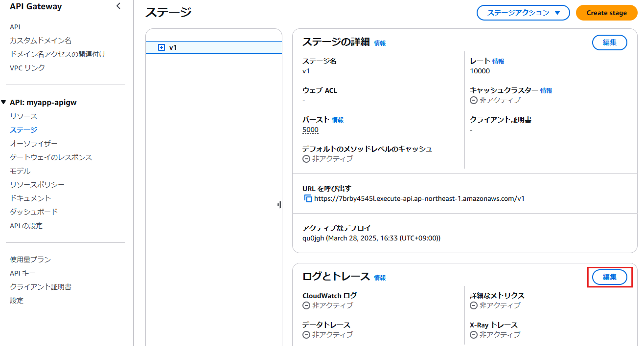Viewport: 644px width, 346px height.
Task: Open the ステージアクション dropdown
Action: [x=523, y=13]
